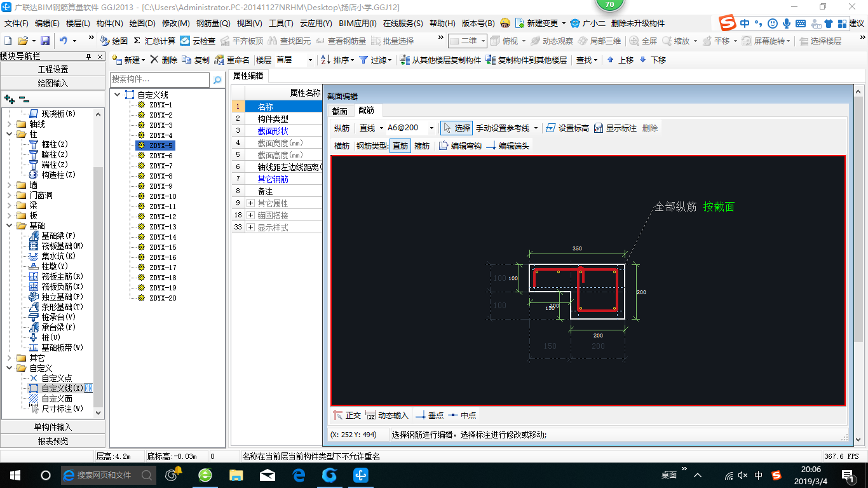
Task: Expand 其它属性 property row
Action: (x=250, y=203)
